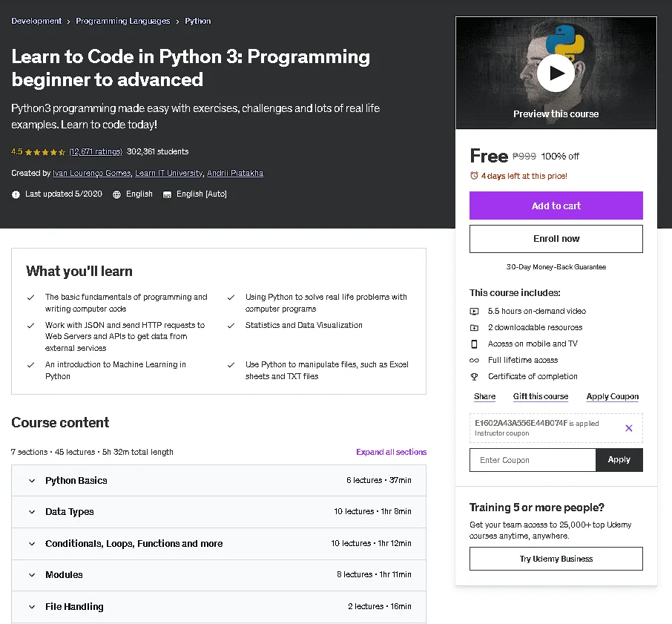Focus the Enter Coupon field
The height and width of the screenshot is (624, 672).
click(x=533, y=460)
